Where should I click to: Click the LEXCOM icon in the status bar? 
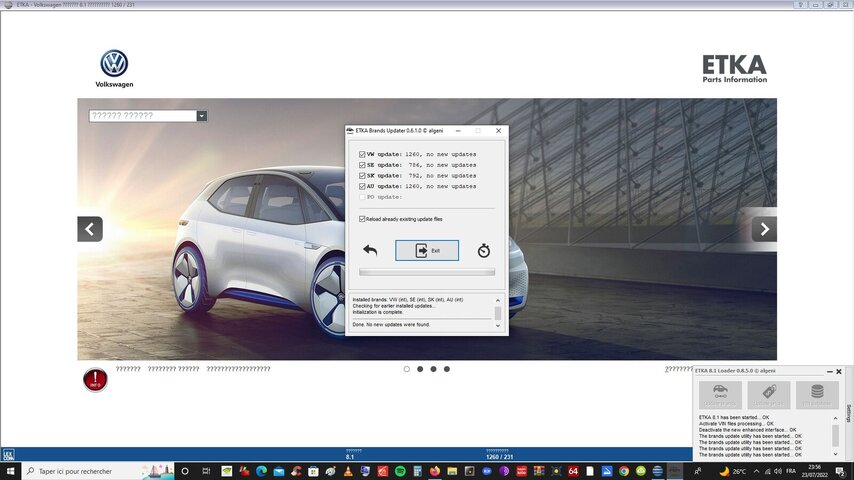click(9, 454)
